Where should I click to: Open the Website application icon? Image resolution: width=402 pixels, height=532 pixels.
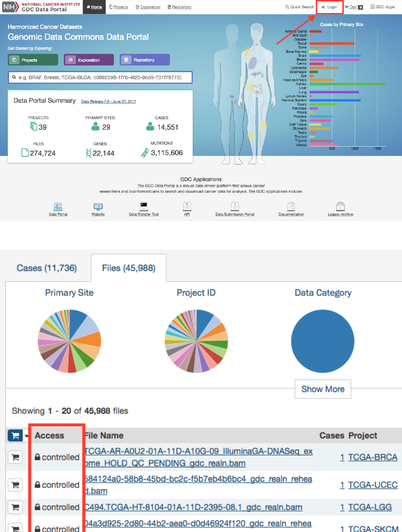pyautogui.click(x=98, y=207)
